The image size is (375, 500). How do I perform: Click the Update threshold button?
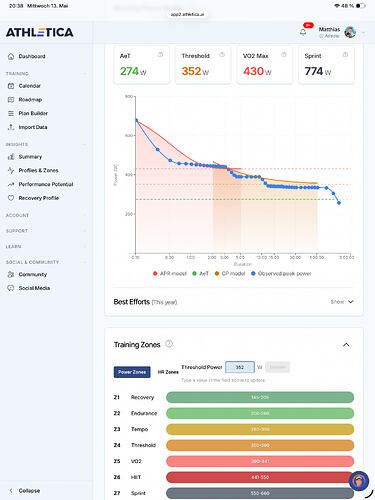click(278, 367)
